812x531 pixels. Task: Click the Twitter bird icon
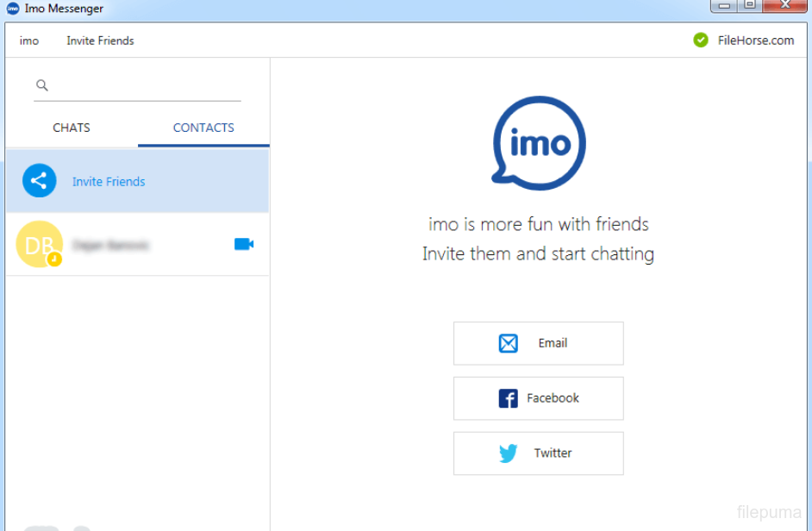(x=509, y=453)
